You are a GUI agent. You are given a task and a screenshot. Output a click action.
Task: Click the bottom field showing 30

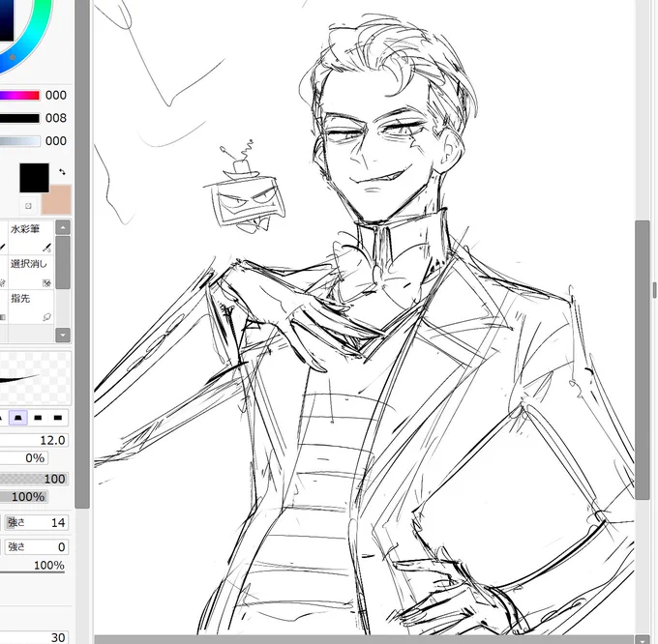pos(34,637)
